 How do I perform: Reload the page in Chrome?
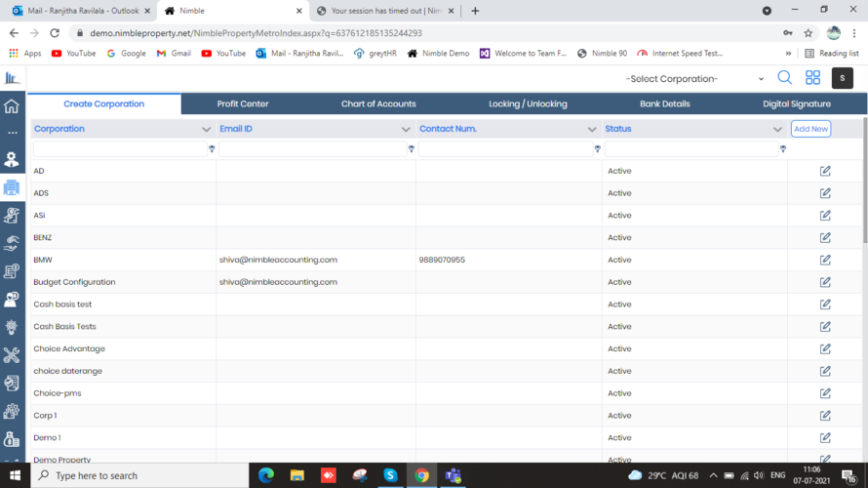click(x=55, y=33)
